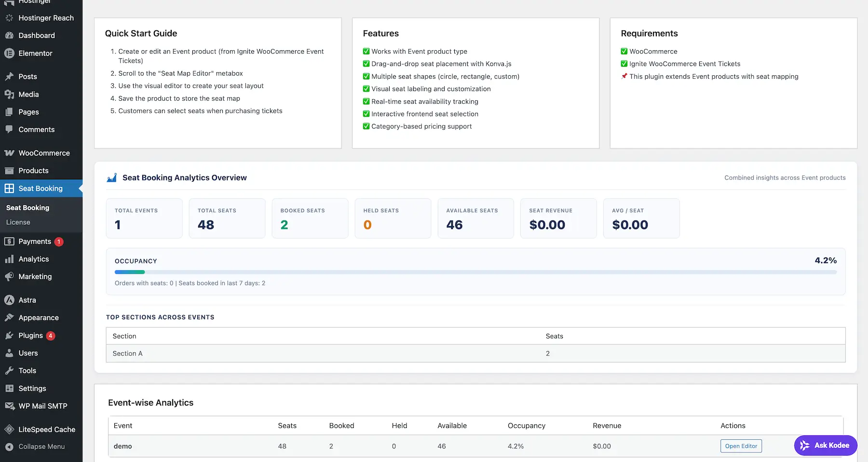Open the Plugins menu with update badge
Viewport: 868px width, 462px height.
tap(30, 336)
